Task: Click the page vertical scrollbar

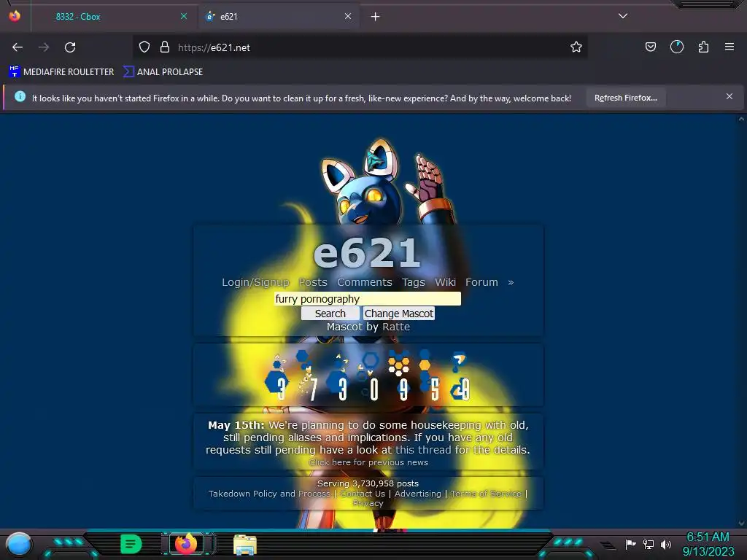Action: pos(741,322)
